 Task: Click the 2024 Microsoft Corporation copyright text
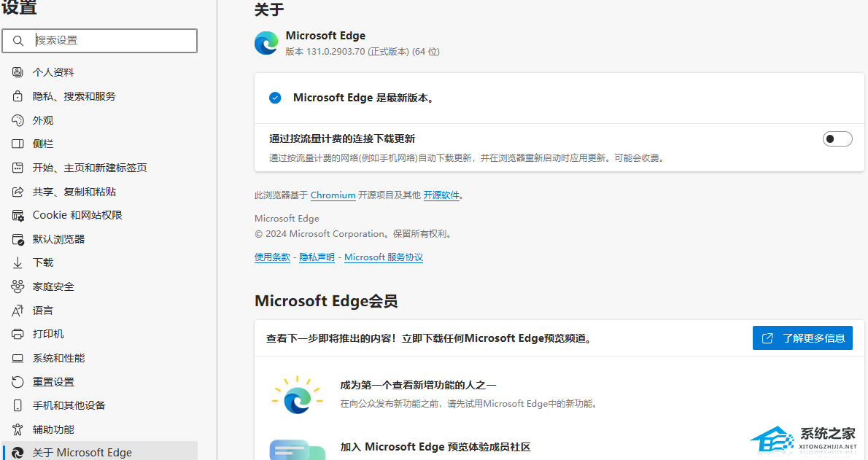(354, 233)
